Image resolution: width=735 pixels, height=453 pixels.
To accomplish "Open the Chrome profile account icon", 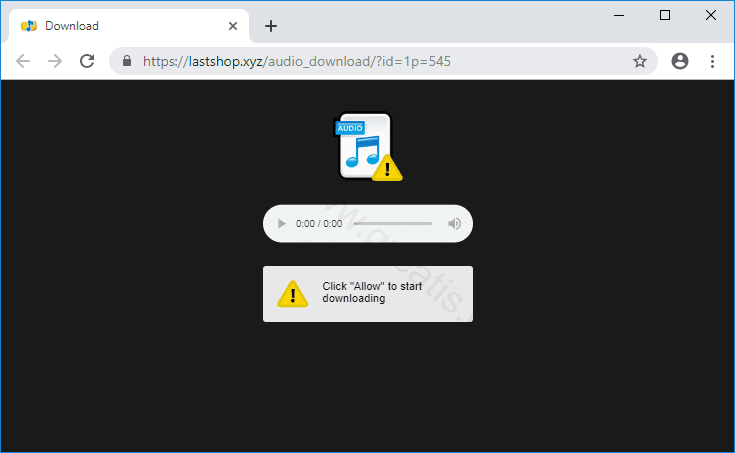I will pos(680,61).
